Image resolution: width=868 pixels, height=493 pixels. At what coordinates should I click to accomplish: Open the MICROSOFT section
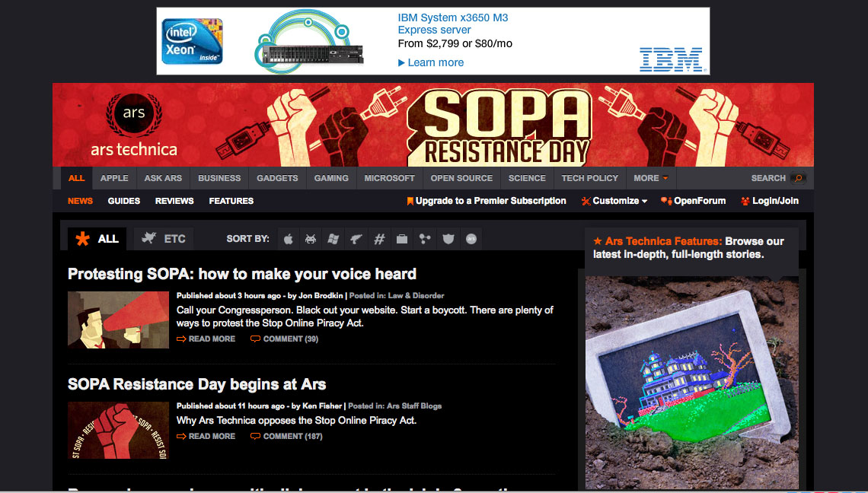tap(389, 178)
